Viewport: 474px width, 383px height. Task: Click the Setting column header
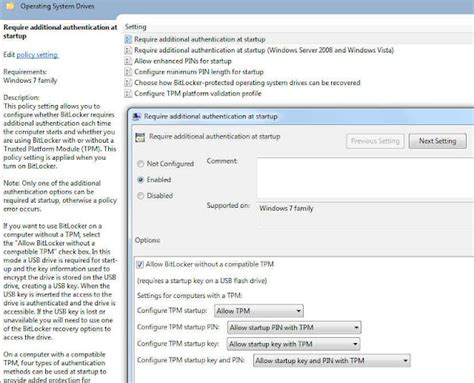135,27
